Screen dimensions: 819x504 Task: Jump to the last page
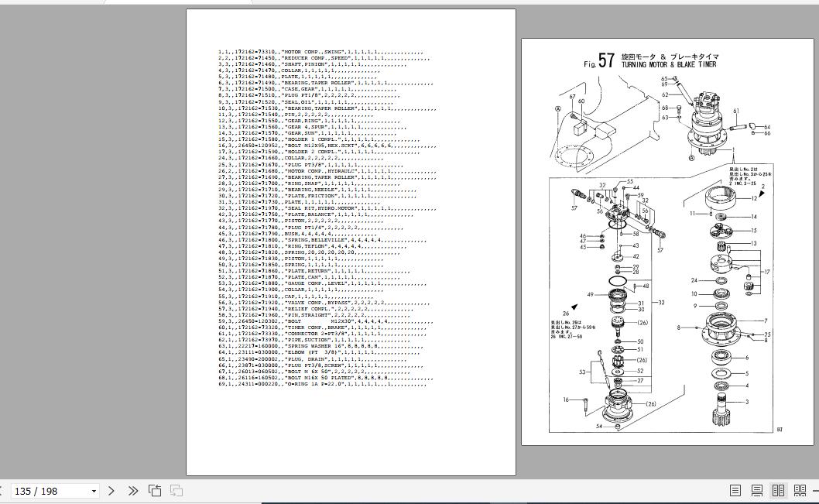tap(132, 491)
